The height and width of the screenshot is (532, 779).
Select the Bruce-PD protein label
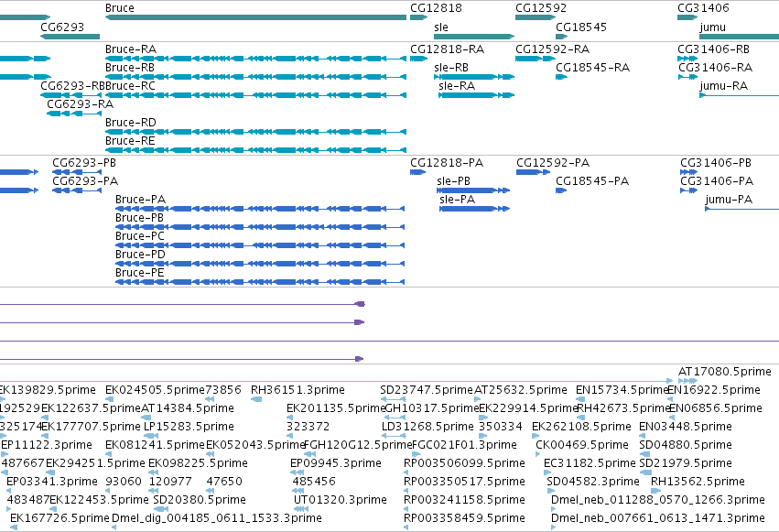tap(140, 255)
